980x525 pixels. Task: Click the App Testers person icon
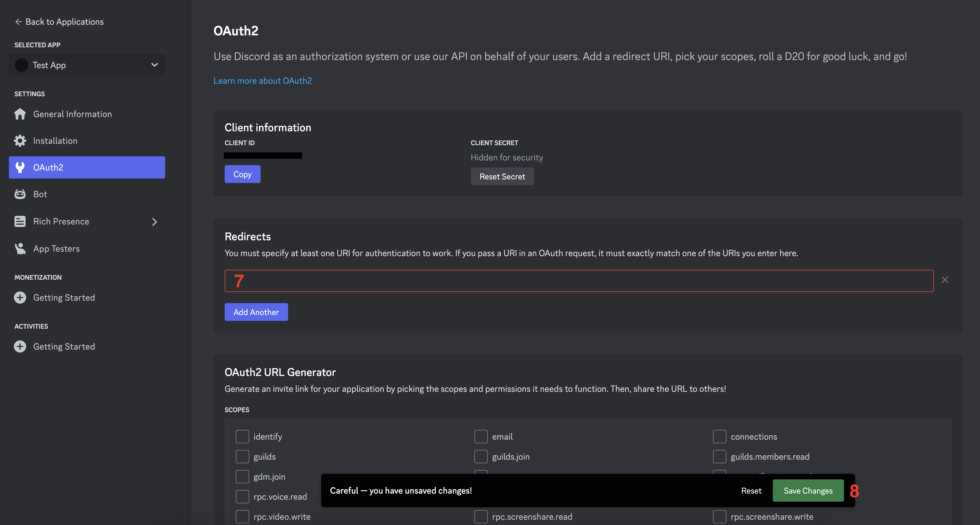20,248
